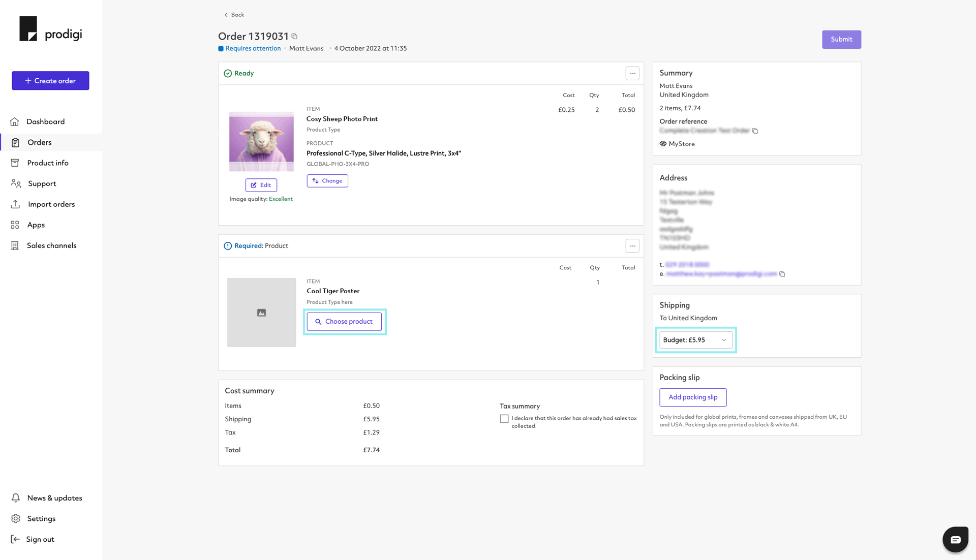Click the Add packing slip button
Viewport: 976px width, 560px height.
[x=692, y=396]
